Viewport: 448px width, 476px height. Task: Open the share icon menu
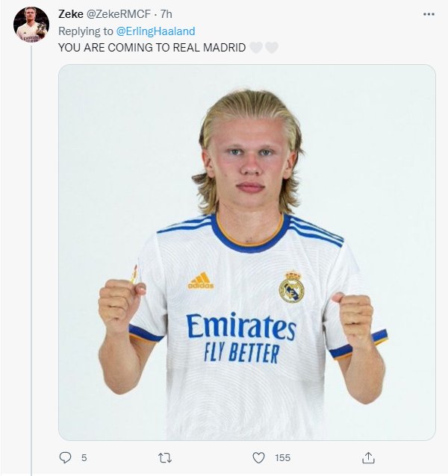point(367,457)
